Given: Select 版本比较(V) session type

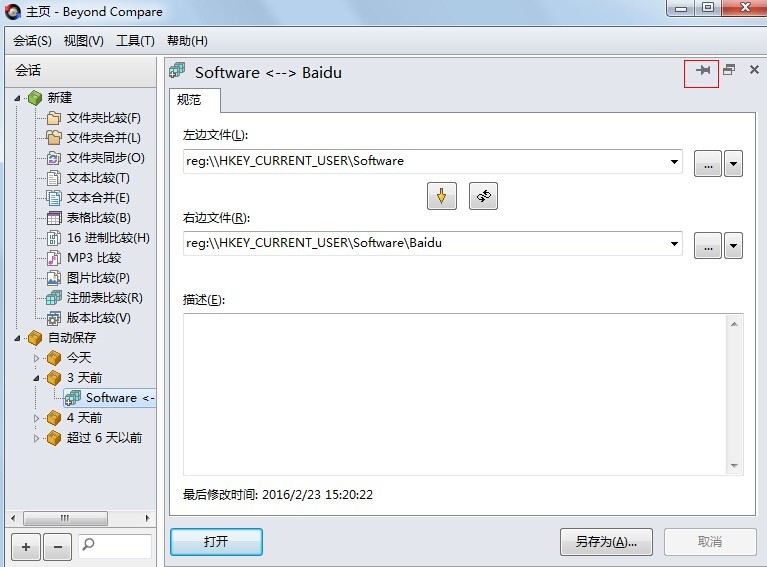Looking at the screenshot, I should 98,318.
